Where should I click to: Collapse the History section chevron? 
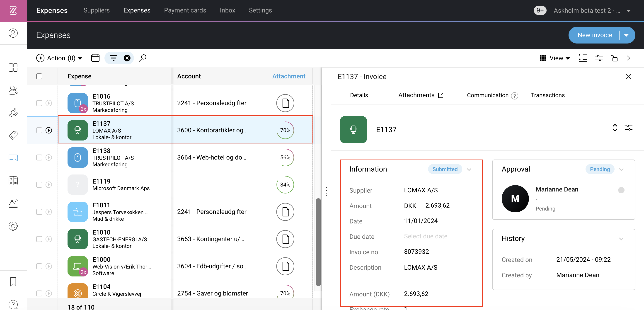(621, 239)
